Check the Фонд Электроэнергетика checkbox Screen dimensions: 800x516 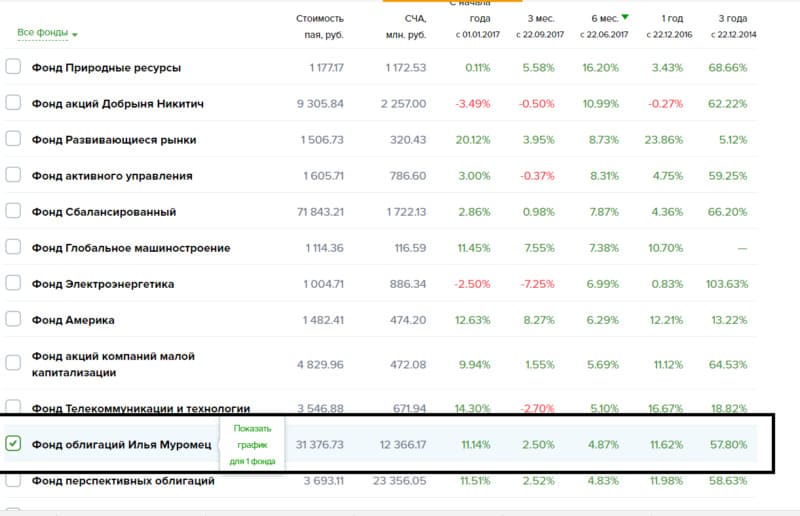(13, 283)
